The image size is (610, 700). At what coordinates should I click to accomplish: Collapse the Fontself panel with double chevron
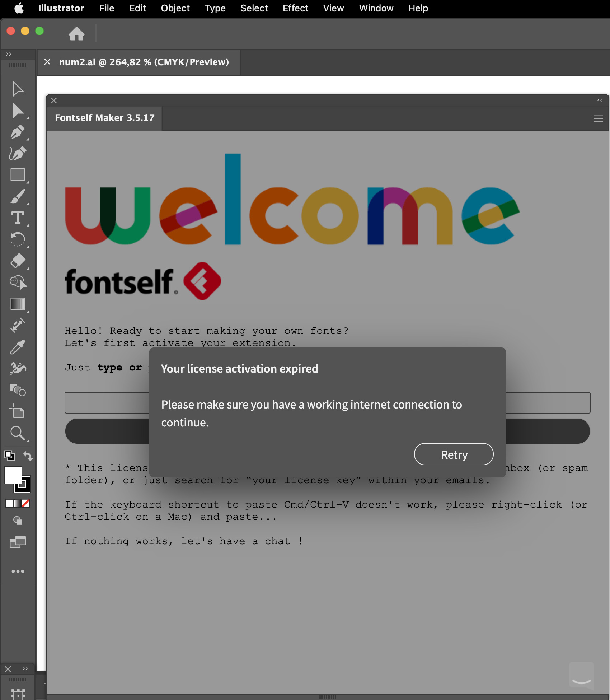coord(600,100)
